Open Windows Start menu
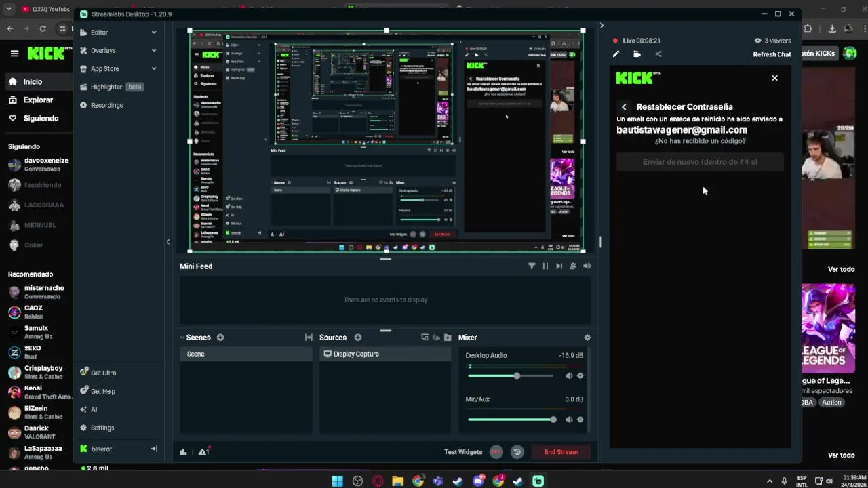The width and height of the screenshot is (868, 488). coord(337,481)
